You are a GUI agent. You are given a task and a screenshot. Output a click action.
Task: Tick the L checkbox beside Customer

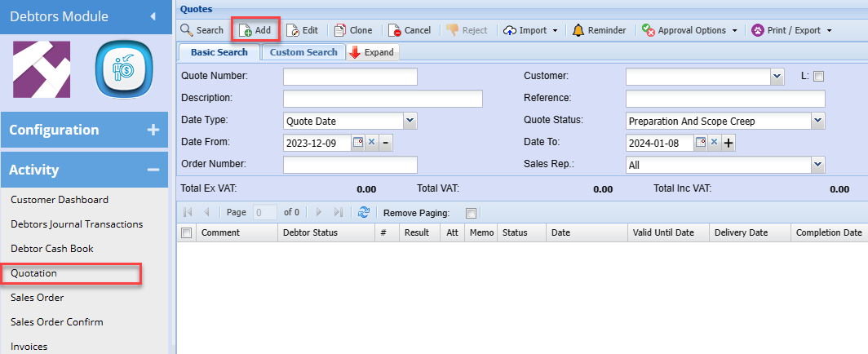click(x=819, y=77)
